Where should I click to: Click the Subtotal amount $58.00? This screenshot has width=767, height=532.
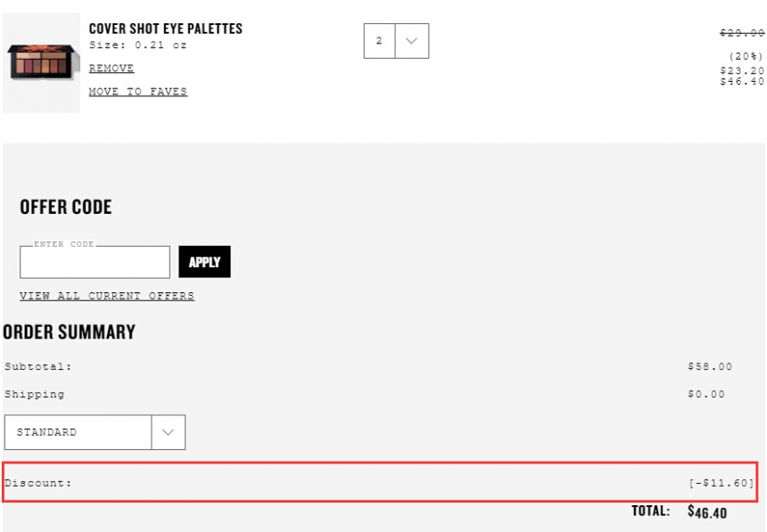tap(710, 367)
